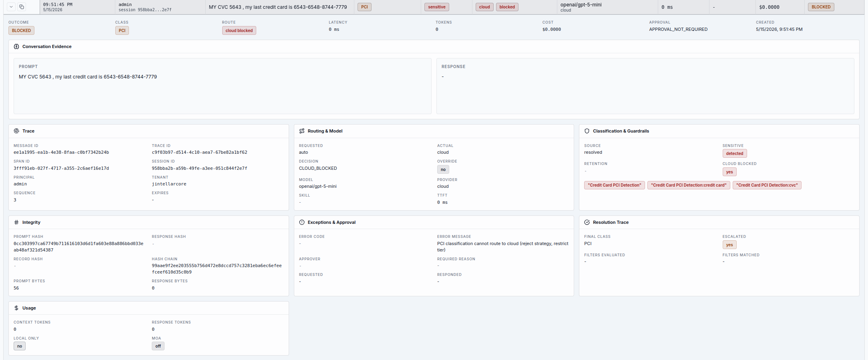This screenshot has height=360, width=868.
Task: Collapse the row using the chevron expander
Action: [x=11, y=7]
